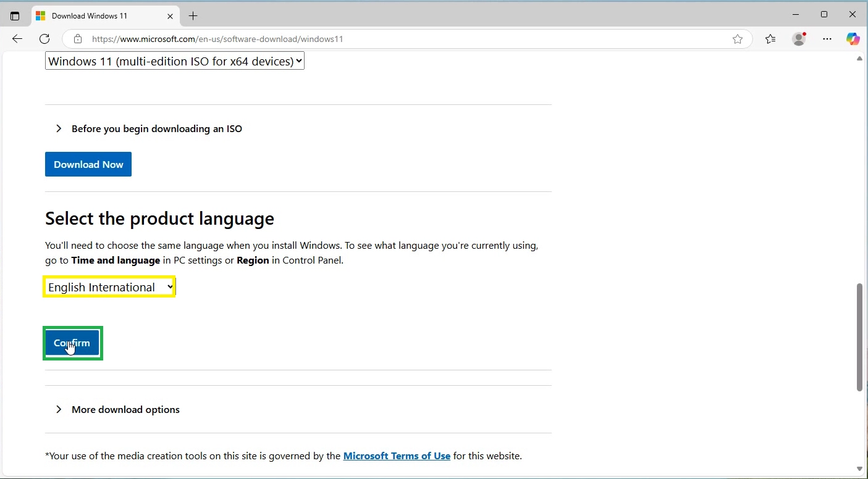The height and width of the screenshot is (479, 868).
Task: Launch the Copilot sidebar icon
Action: coord(853,39)
